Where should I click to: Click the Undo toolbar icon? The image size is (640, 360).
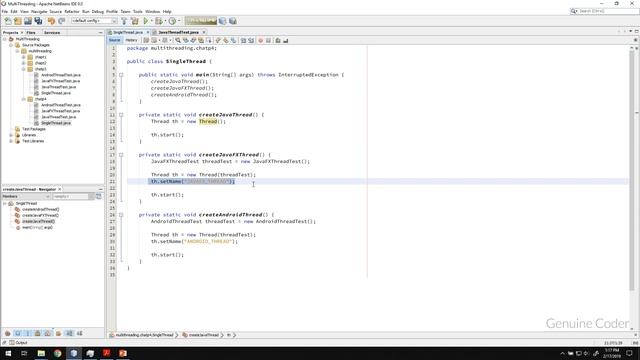51,21
